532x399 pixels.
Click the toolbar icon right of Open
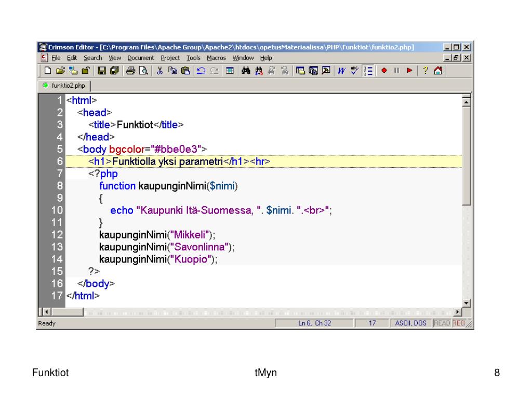[x=73, y=71]
